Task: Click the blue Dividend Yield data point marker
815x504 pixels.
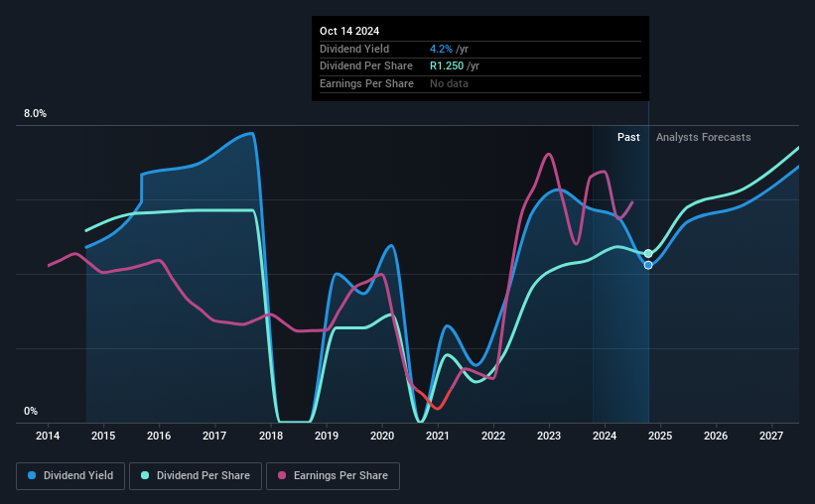Action: click(648, 265)
